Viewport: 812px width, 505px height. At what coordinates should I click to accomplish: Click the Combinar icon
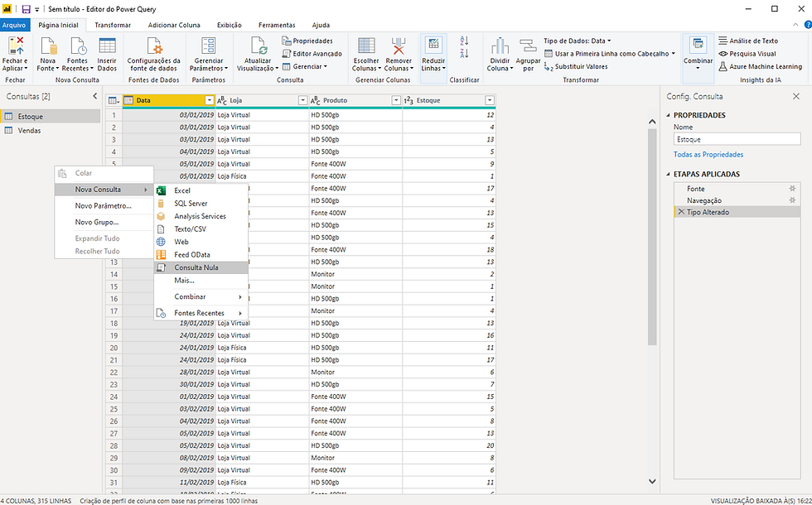698,45
